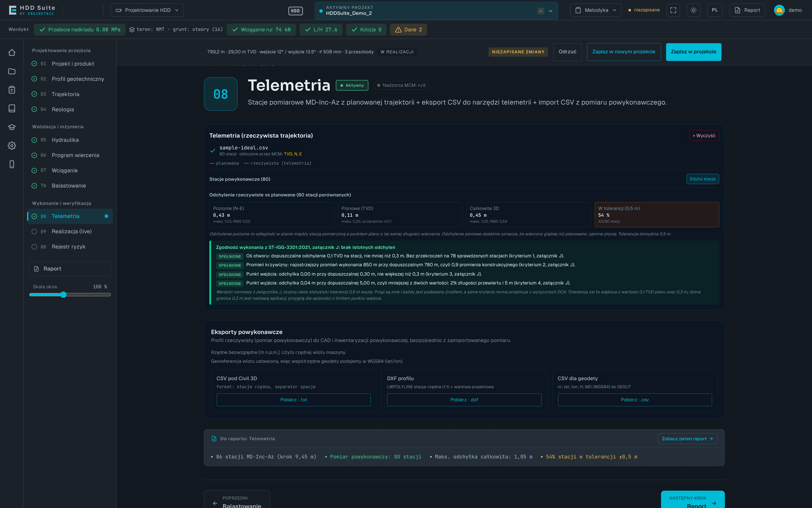Open step 7b Balastowanie

click(70, 186)
